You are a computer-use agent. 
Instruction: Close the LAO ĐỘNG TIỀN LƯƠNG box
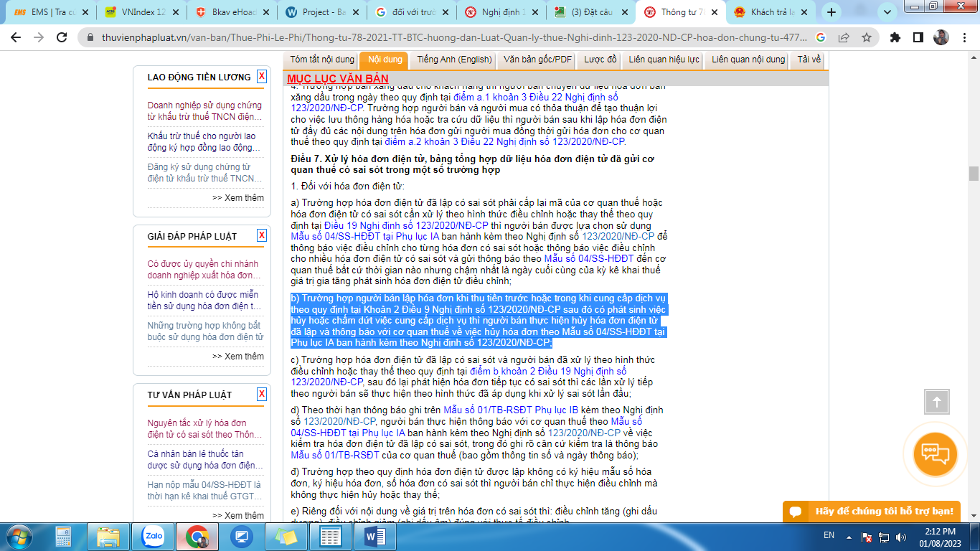(x=262, y=77)
